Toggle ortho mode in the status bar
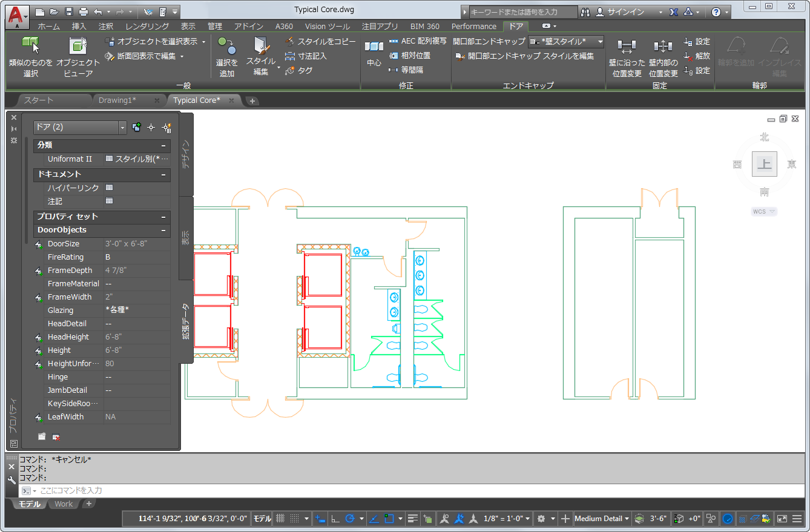This screenshot has width=810, height=532. point(335,519)
